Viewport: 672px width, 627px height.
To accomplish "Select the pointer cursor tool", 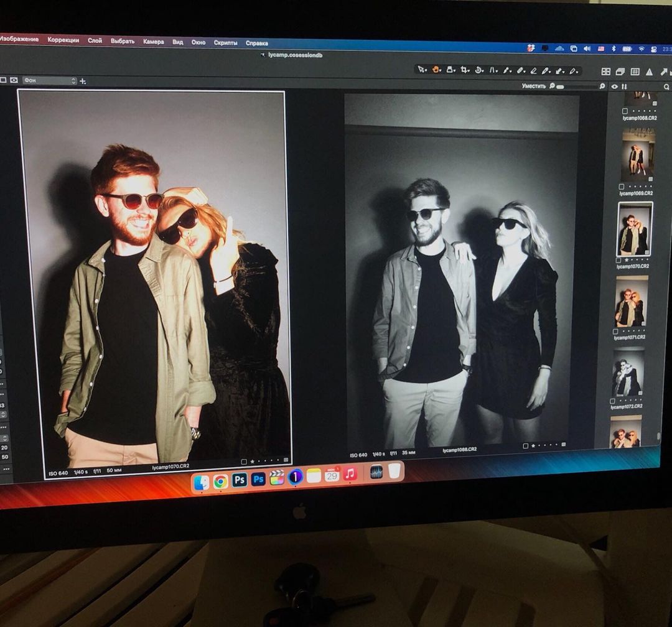I will (x=421, y=69).
